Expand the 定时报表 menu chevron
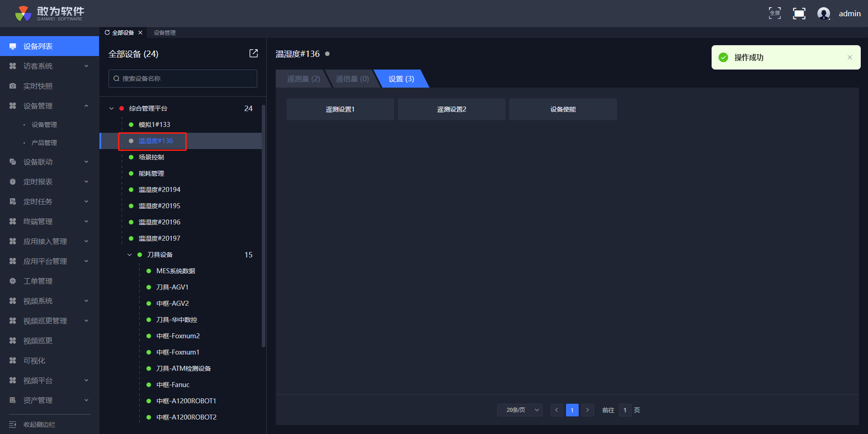868x434 pixels. (86, 182)
